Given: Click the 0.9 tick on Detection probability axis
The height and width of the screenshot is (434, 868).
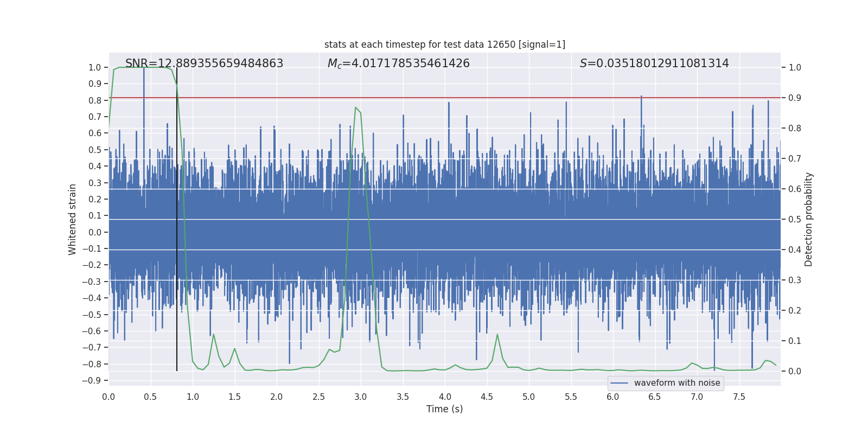Looking at the screenshot, I should (795, 98).
